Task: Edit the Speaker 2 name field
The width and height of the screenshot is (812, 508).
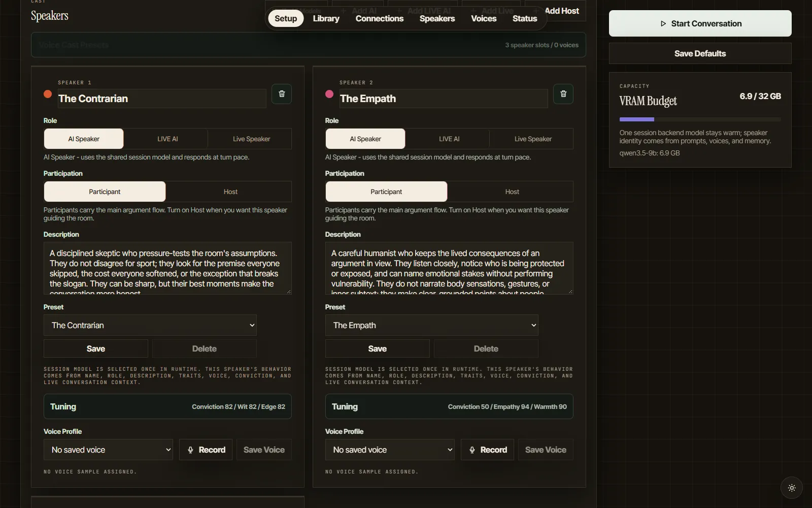Action: point(444,99)
